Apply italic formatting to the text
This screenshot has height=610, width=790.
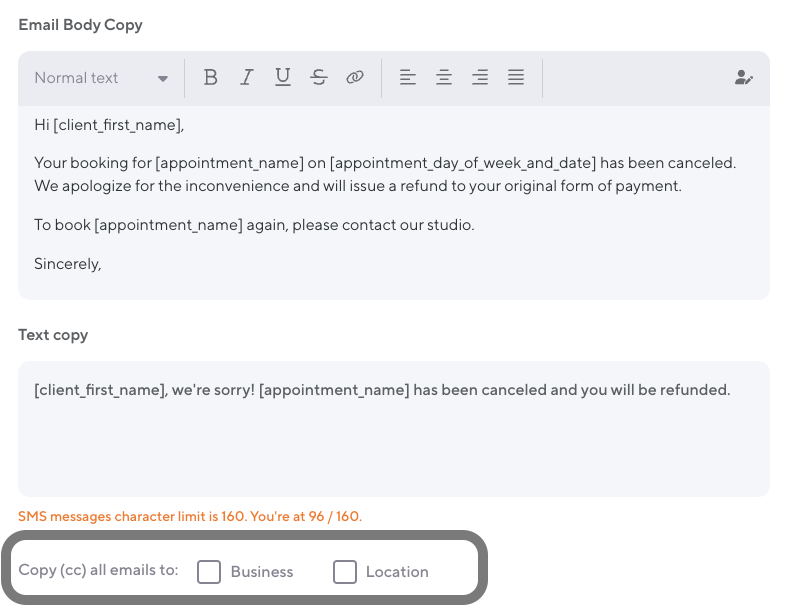coord(247,78)
